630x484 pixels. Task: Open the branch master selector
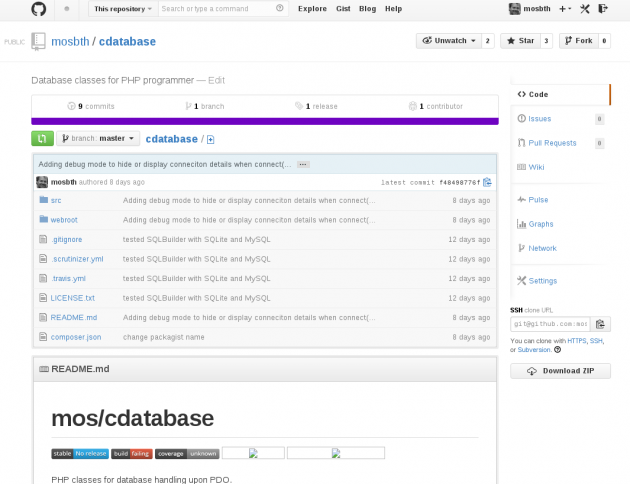click(x=98, y=138)
